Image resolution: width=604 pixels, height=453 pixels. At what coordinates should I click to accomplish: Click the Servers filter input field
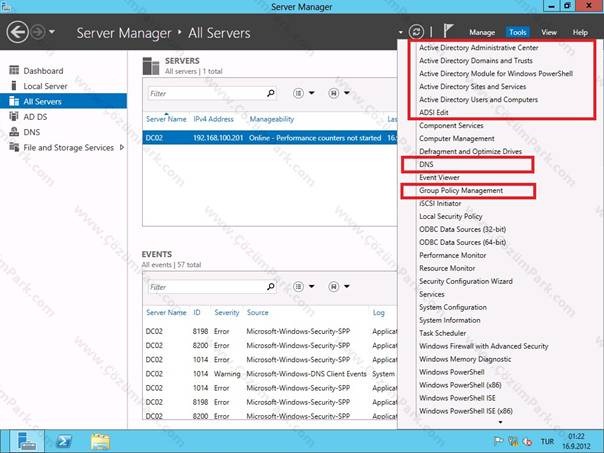point(207,93)
